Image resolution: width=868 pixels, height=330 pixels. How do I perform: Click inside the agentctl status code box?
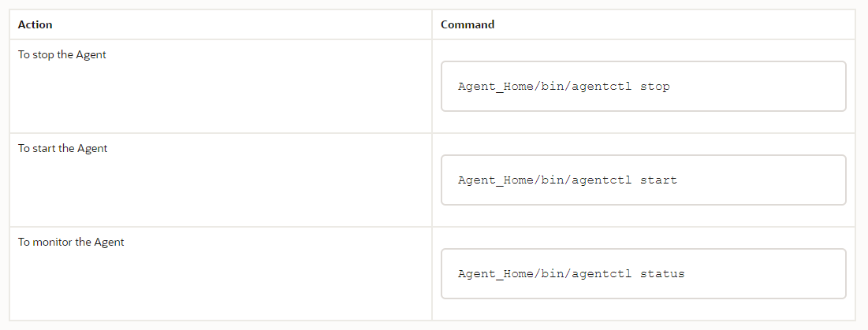coord(643,273)
